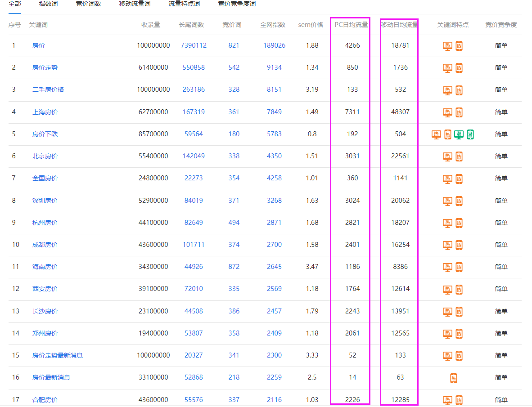Select the 移动流量词 tab
Image resolution: width=532 pixels, height=407 pixels.
(135, 4)
